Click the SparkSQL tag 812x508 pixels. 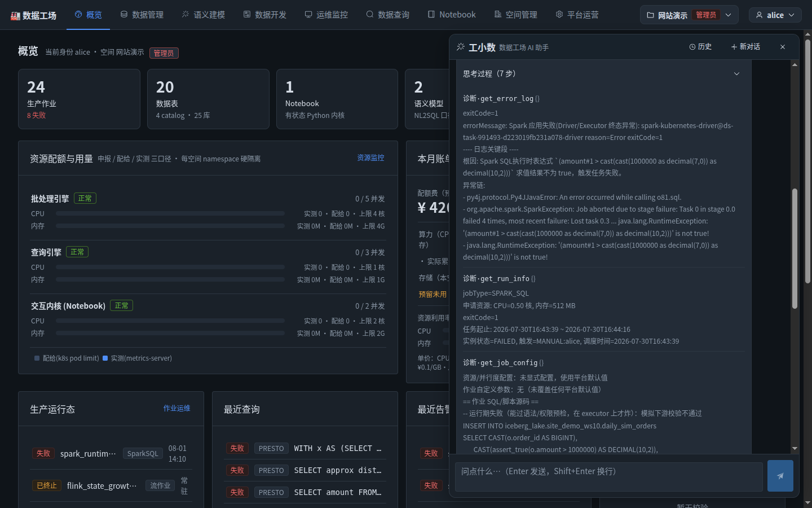pyautogui.click(x=143, y=454)
